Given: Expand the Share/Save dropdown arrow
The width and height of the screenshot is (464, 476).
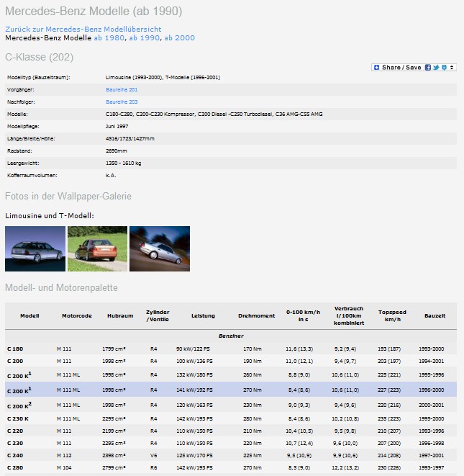Looking at the screenshot, I should [452, 67].
